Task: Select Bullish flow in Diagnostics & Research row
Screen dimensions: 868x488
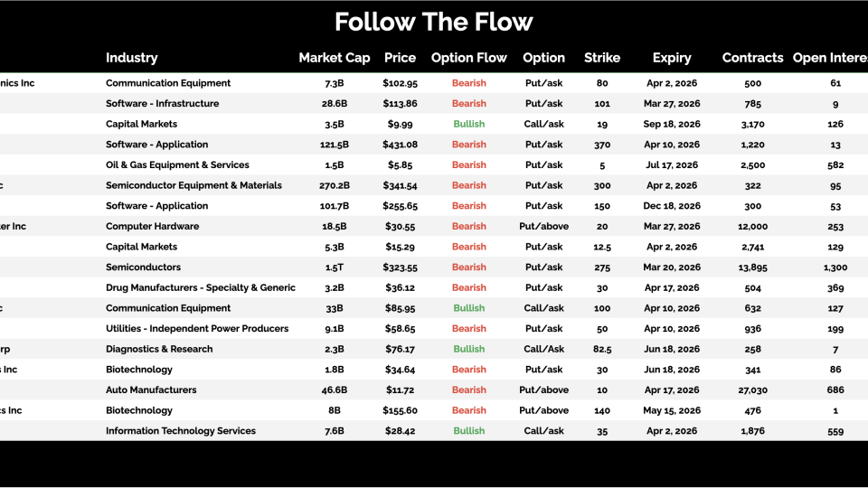Action: pos(469,350)
